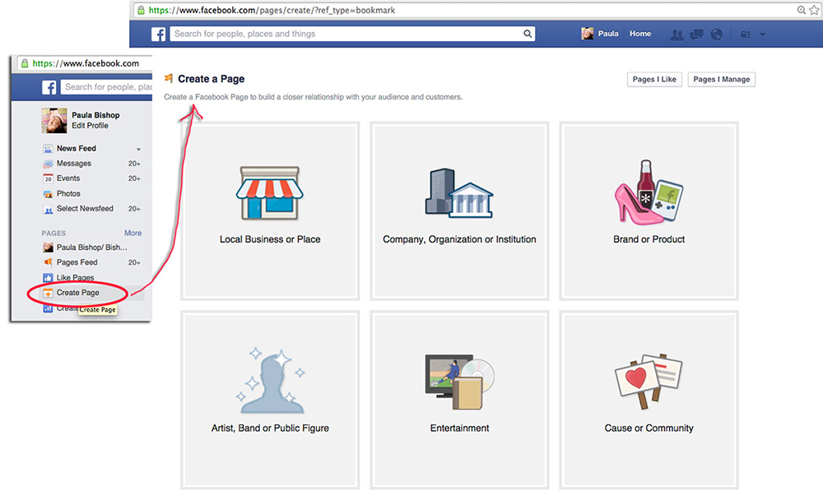Select the Brand or Product icon
The height and width of the screenshot is (504, 823).
pyautogui.click(x=649, y=192)
